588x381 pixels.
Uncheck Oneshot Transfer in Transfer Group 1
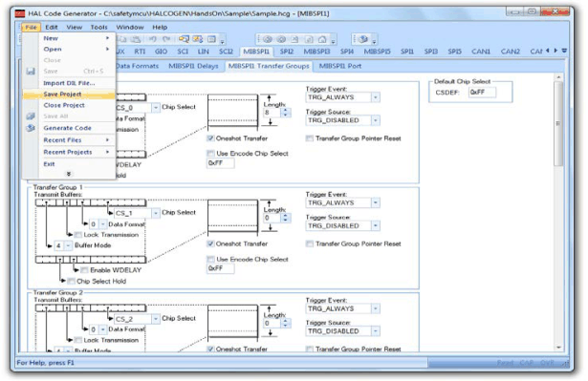click(x=210, y=243)
